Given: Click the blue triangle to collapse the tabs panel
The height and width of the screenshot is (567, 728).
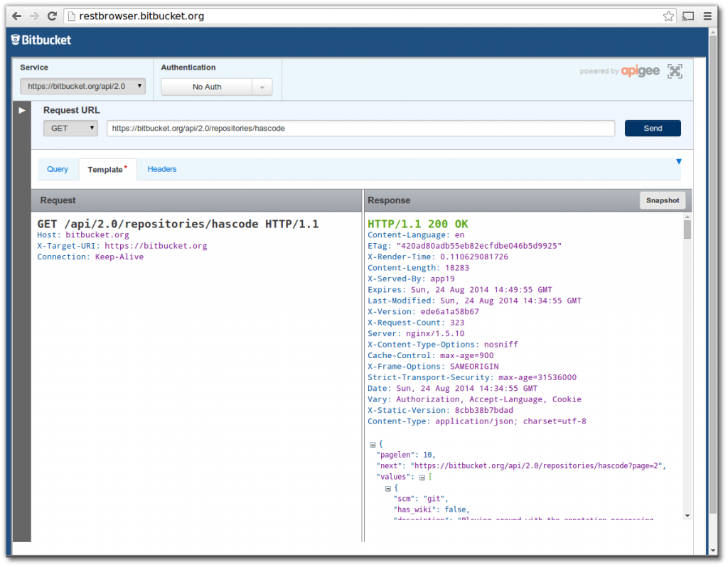Looking at the screenshot, I should tap(679, 161).
